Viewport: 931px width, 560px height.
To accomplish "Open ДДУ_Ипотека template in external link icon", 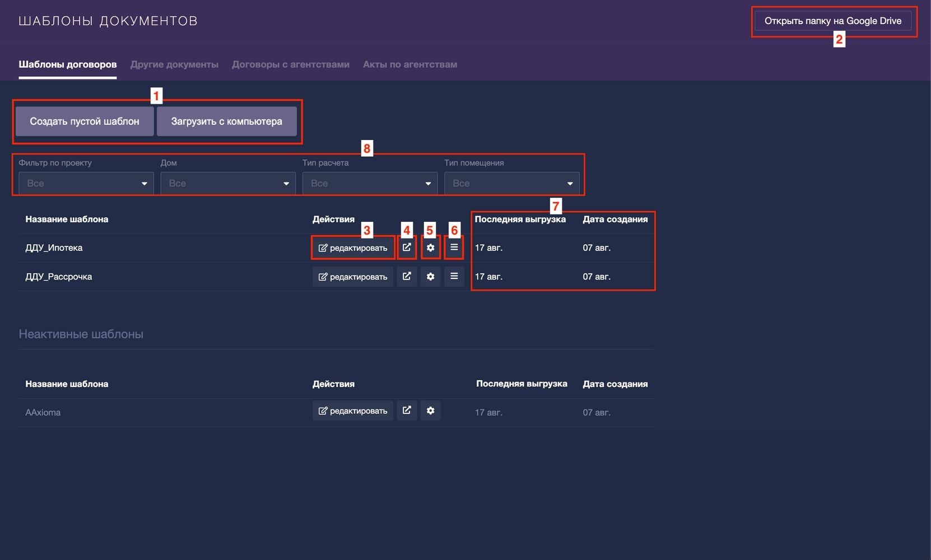I will click(407, 248).
